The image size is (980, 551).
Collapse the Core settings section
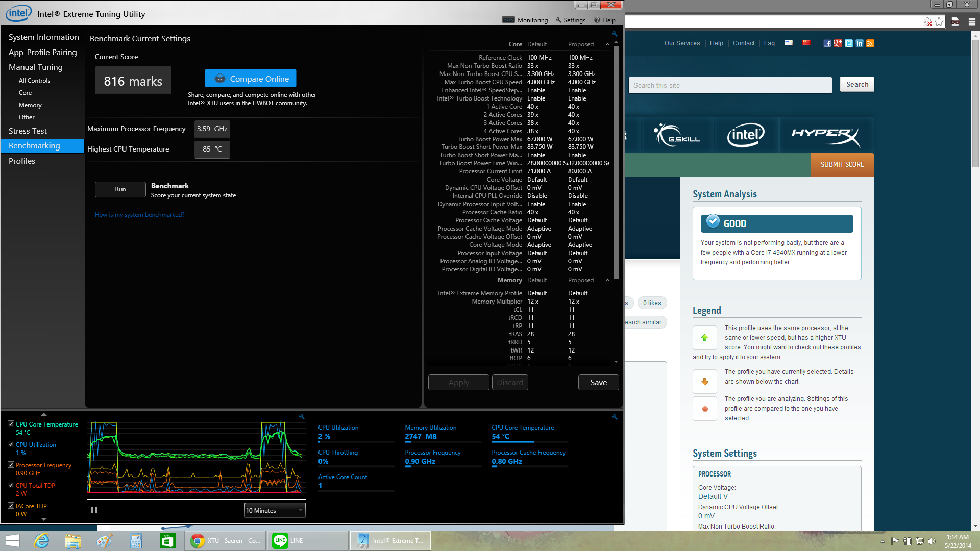(607, 44)
